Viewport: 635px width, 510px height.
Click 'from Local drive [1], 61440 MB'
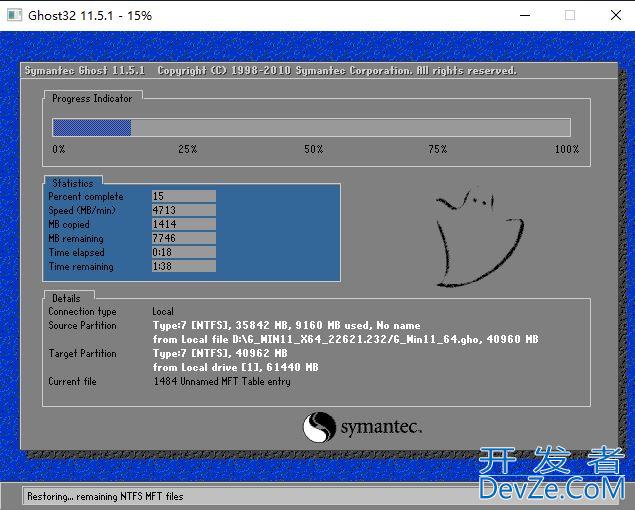pyautogui.click(x=235, y=367)
